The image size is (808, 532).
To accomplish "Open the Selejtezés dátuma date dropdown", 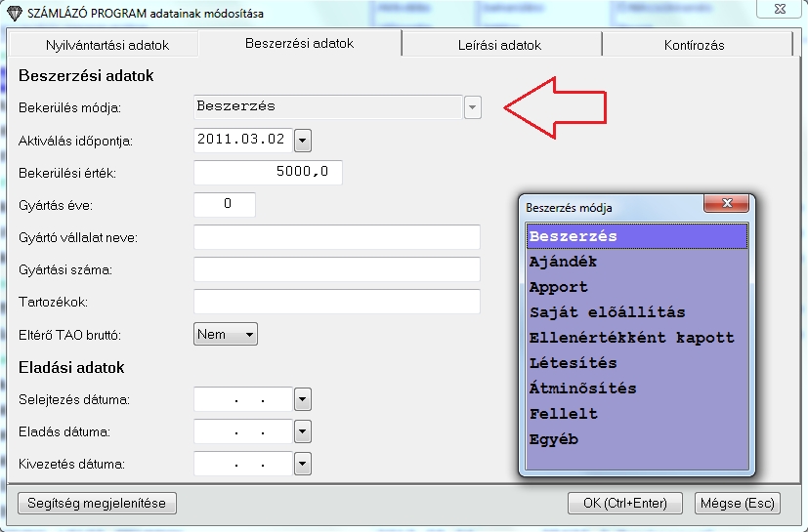I will (302, 399).
